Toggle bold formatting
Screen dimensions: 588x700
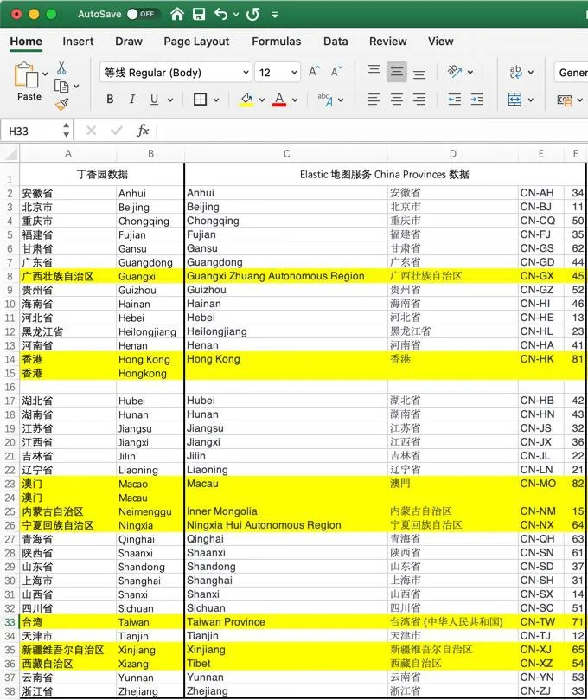[110, 100]
